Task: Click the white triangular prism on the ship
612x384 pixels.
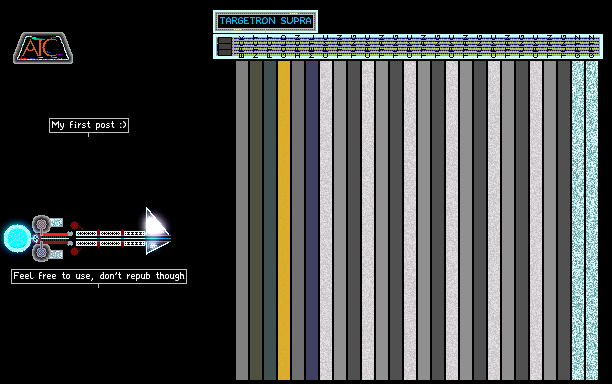Action: point(158,231)
